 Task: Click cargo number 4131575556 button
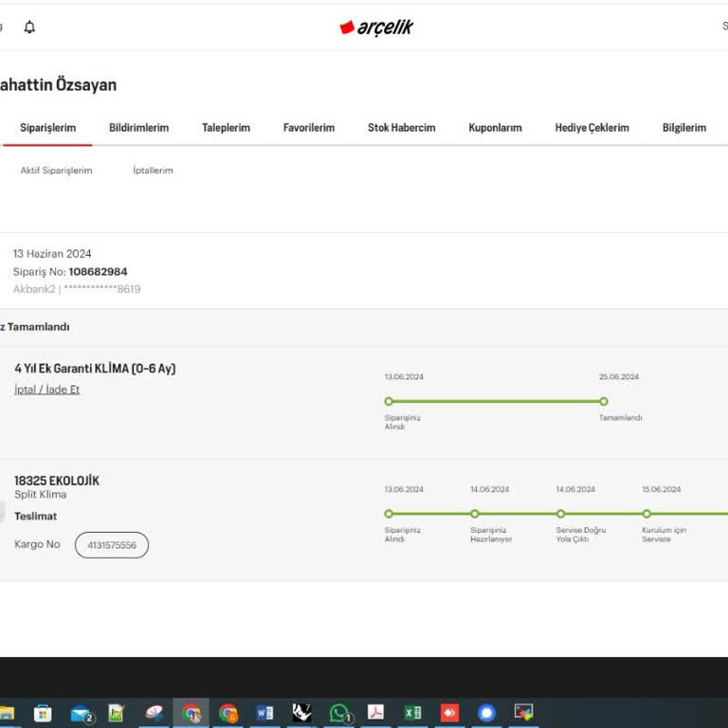click(112, 545)
